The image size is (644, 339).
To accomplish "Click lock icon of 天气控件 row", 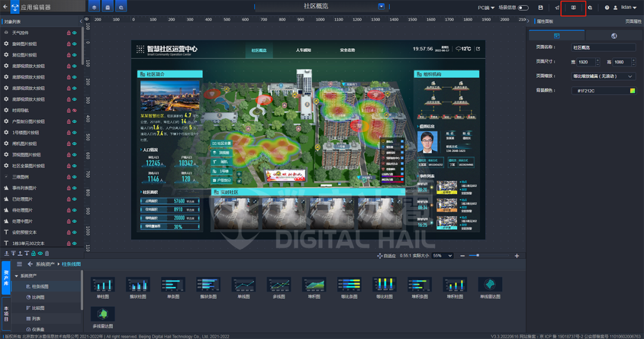I will [x=69, y=32].
